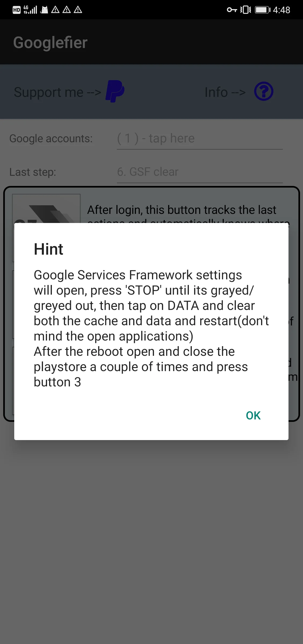Tap the 'Info -->' label
This screenshot has width=303, height=644.
(225, 92)
